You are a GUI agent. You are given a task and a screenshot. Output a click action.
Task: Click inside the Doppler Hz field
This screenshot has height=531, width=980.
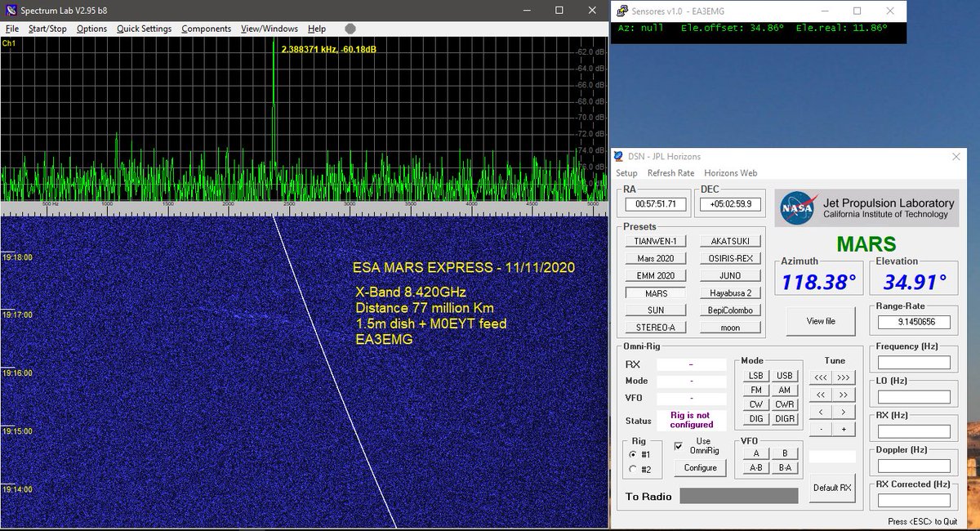click(912, 466)
